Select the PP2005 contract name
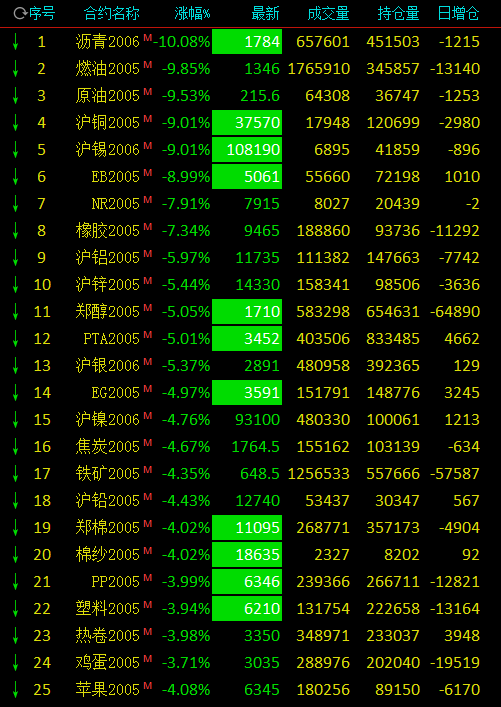The image size is (501, 707). [x=115, y=582]
